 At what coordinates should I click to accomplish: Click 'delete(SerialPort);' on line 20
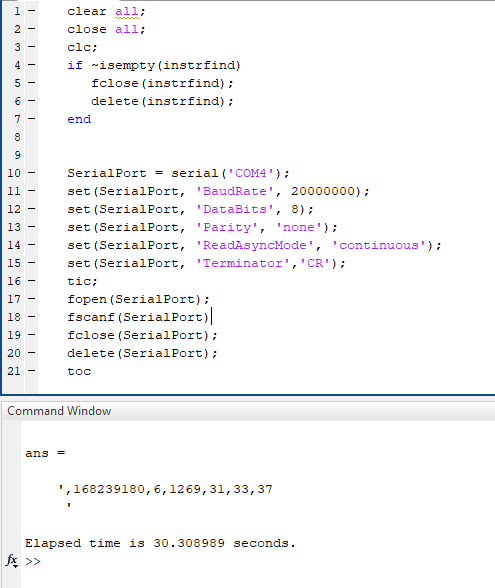[x=142, y=353]
